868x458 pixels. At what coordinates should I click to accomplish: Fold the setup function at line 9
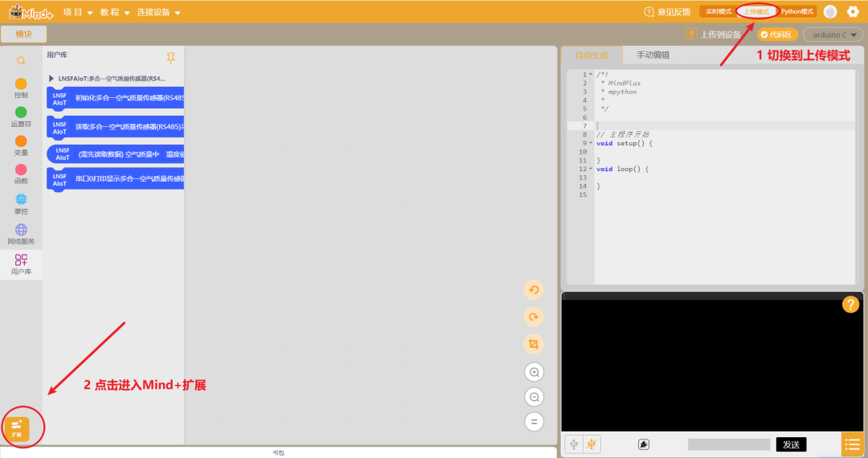pyautogui.click(x=591, y=143)
